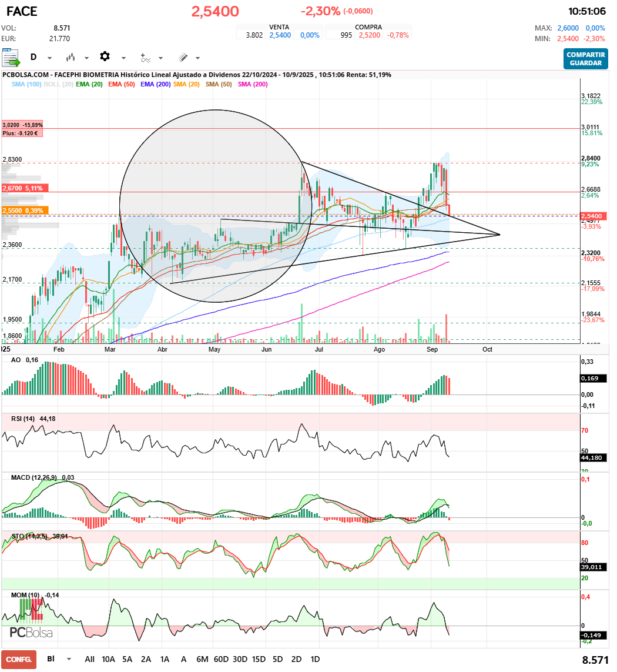
Task: Select the 5D time range
Action: point(277,659)
